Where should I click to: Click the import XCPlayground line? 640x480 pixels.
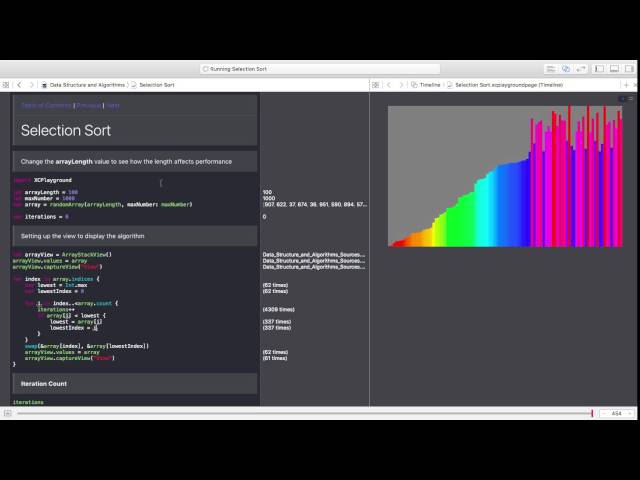point(42,180)
